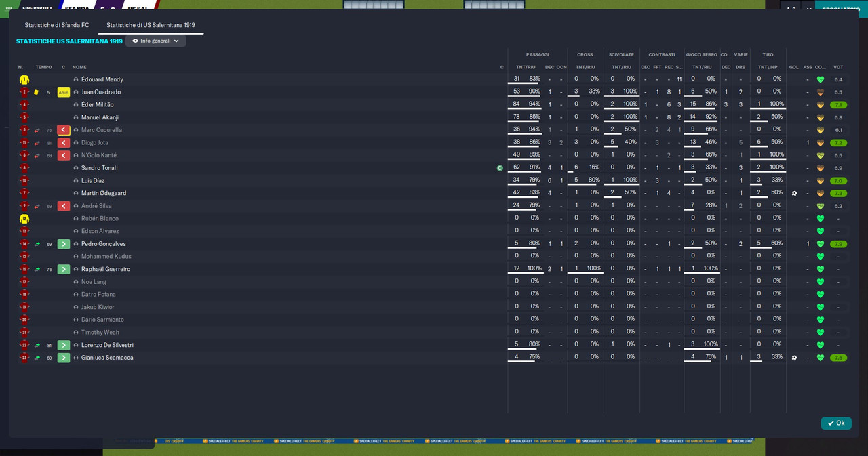Click the 7.5 rating badge for Gianluca Scamacca
The height and width of the screenshot is (456, 868).
coord(838,358)
